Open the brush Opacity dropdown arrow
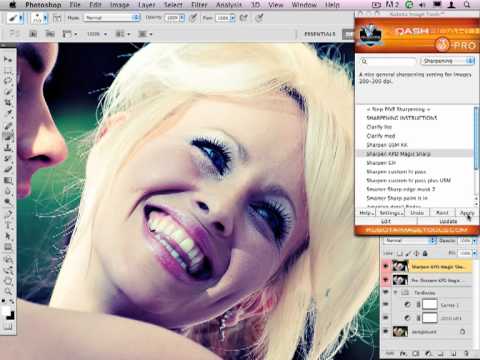This screenshot has height=360, width=480. (x=182, y=18)
